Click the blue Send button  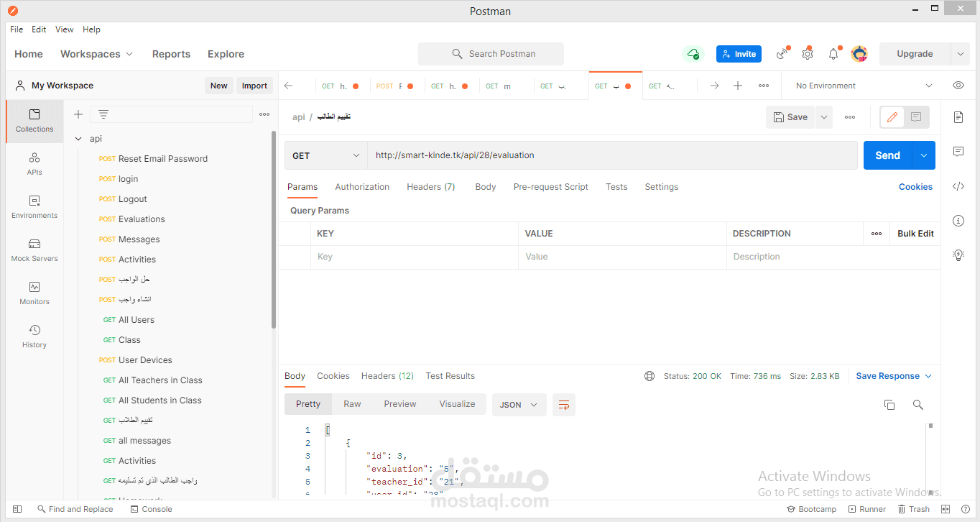(x=887, y=155)
